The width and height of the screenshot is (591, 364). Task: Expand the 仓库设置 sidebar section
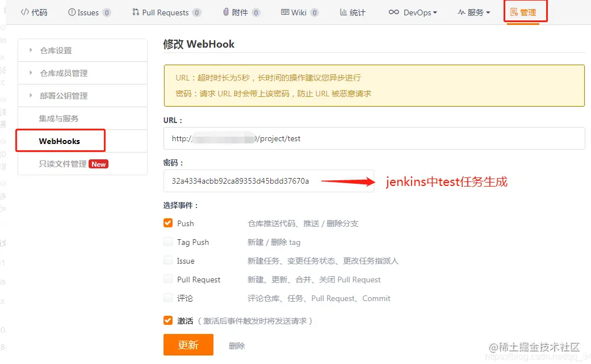click(82, 50)
